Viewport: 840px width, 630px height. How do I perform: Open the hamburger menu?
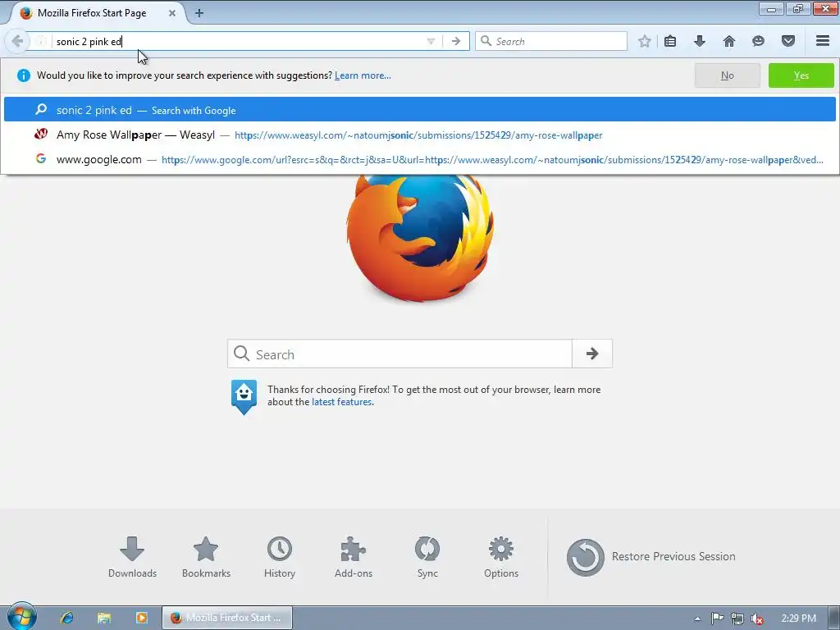(x=823, y=41)
